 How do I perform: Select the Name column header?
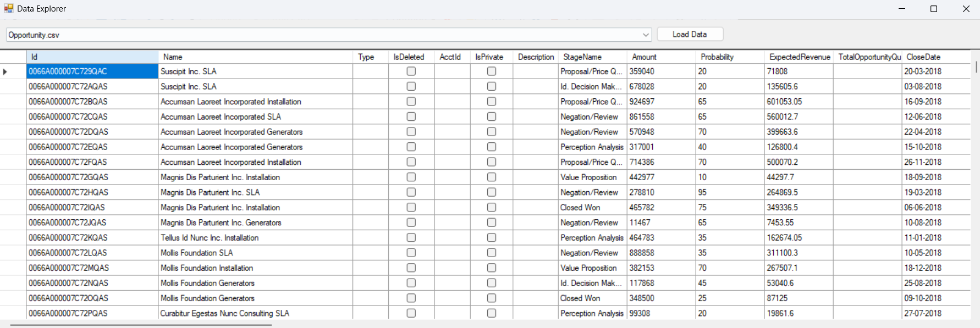tap(255, 57)
